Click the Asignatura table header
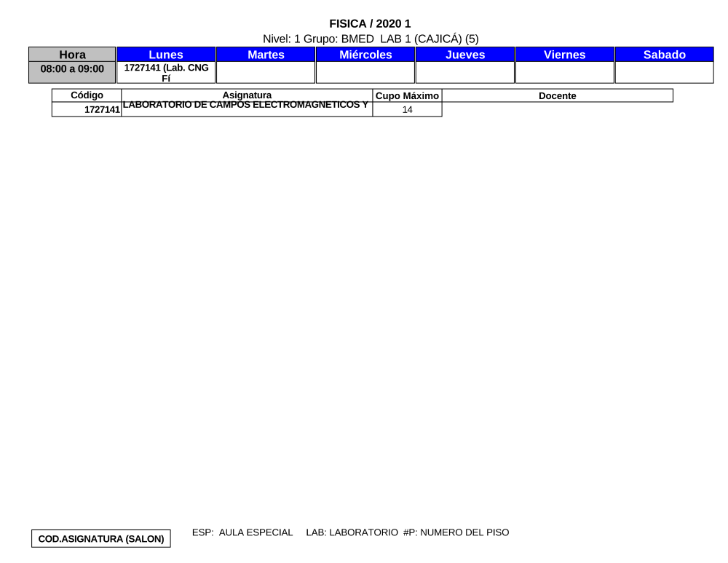The height and width of the screenshot is (563, 728). point(247,95)
